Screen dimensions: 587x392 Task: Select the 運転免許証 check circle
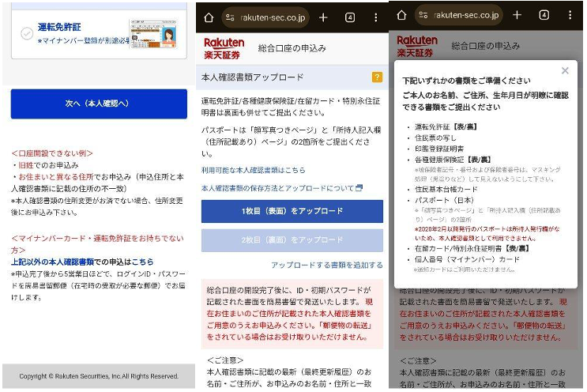pos(27,33)
